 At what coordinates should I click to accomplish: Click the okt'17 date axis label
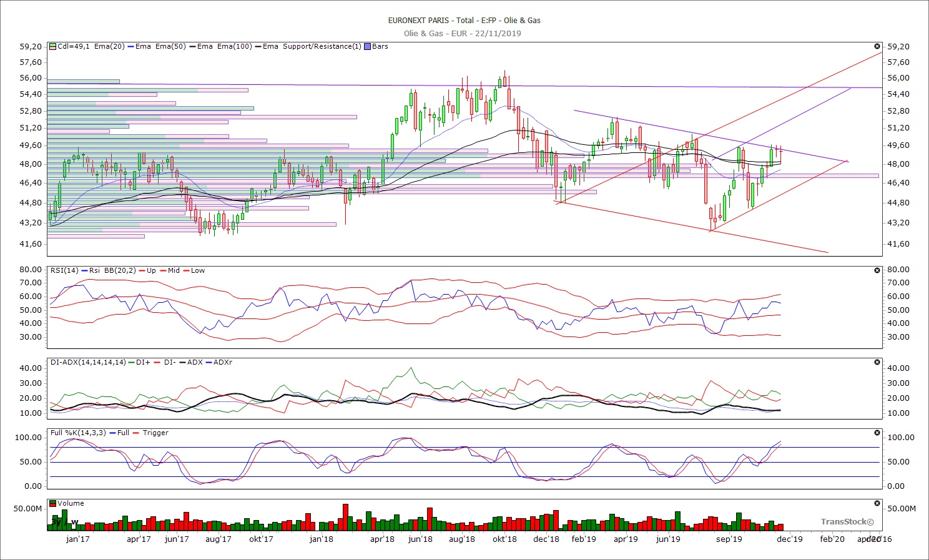[x=261, y=539]
